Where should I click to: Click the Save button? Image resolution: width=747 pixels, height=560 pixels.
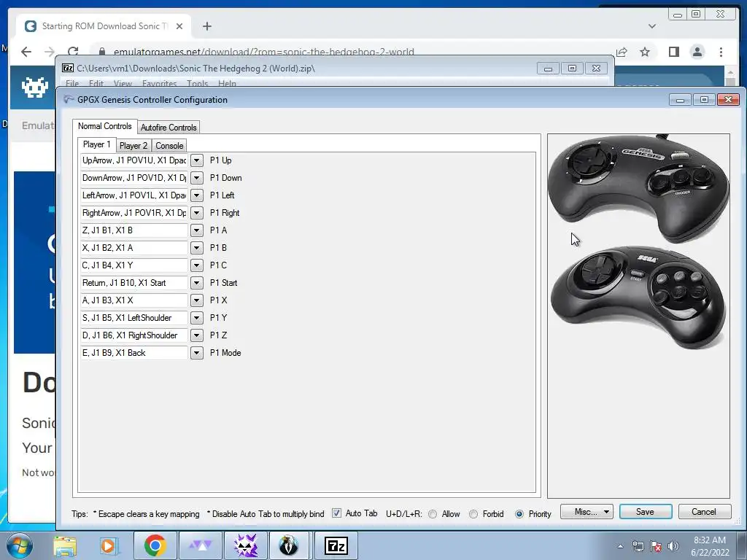[x=646, y=512]
